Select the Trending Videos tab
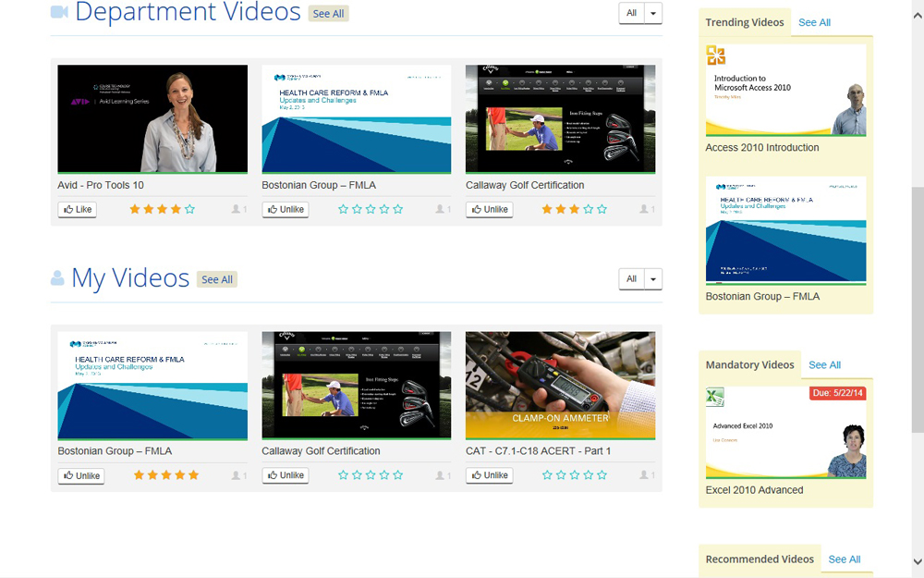Screen dimensions: 924x578 point(745,22)
